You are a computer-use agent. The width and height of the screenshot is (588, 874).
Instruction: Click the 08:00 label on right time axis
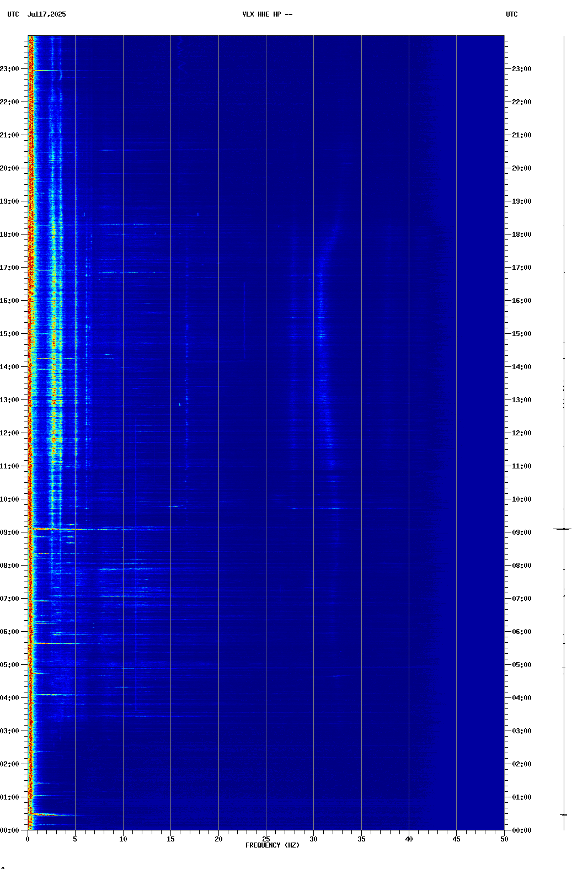tap(522, 566)
